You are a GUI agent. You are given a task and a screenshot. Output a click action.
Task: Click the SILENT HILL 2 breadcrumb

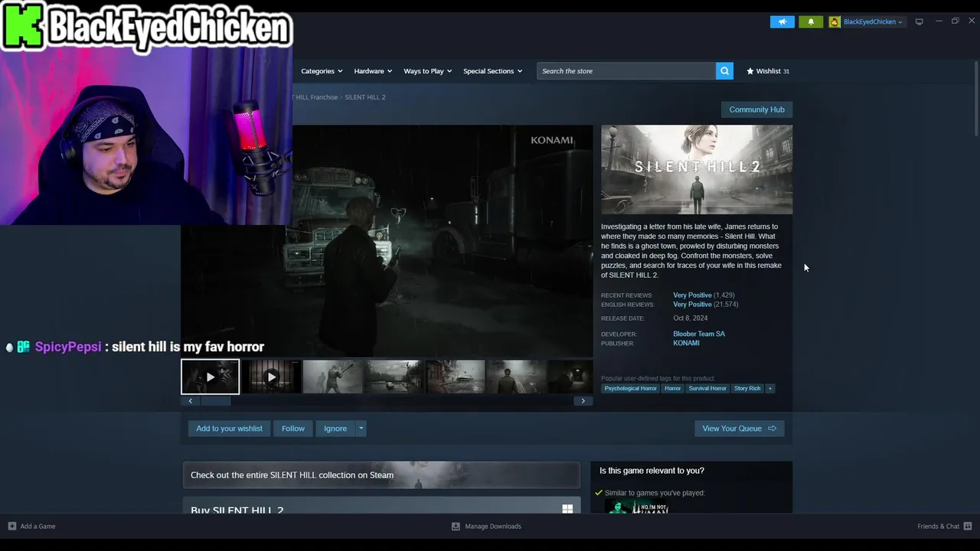(x=365, y=97)
